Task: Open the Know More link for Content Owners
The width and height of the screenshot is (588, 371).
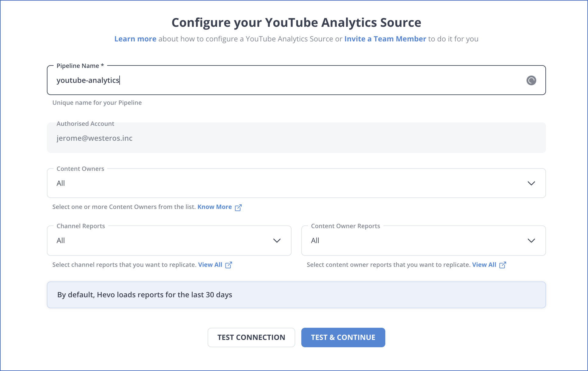Action: [215, 207]
